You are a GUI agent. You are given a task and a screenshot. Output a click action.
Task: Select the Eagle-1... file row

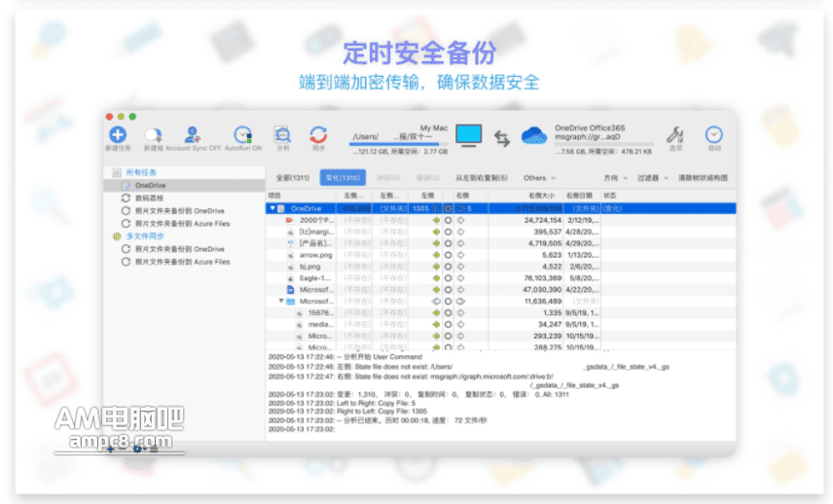tap(501, 278)
